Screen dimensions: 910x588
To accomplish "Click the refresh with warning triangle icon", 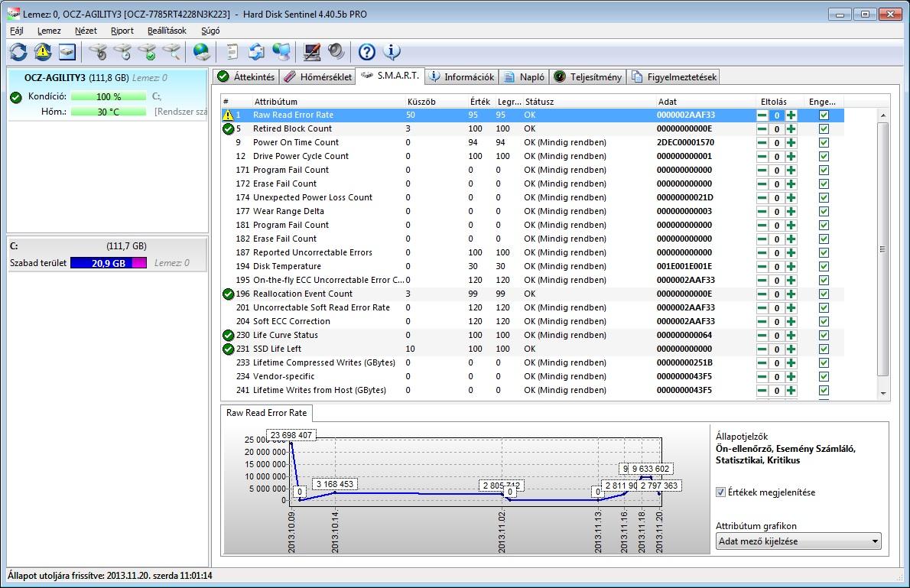I will 43,52.
